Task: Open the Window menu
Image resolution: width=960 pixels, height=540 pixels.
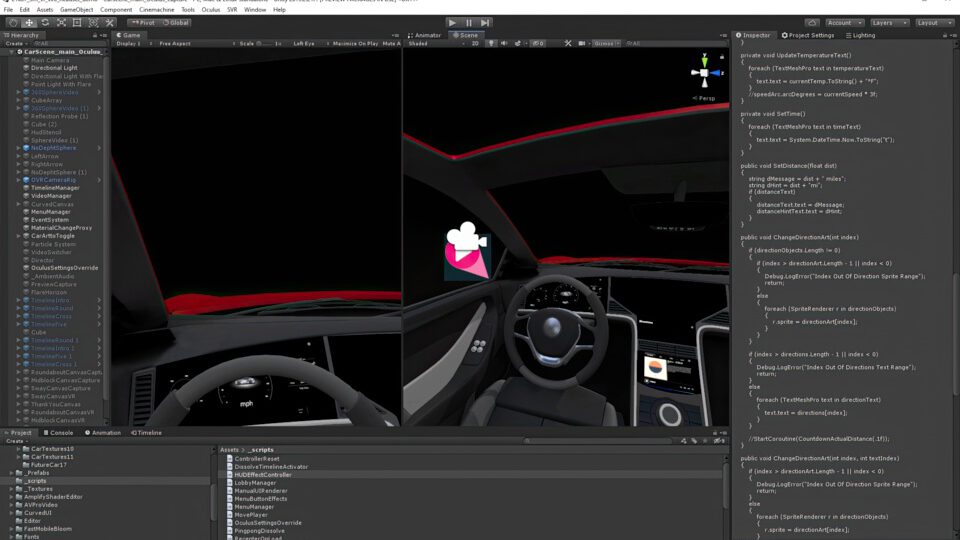Action: [x=255, y=10]
